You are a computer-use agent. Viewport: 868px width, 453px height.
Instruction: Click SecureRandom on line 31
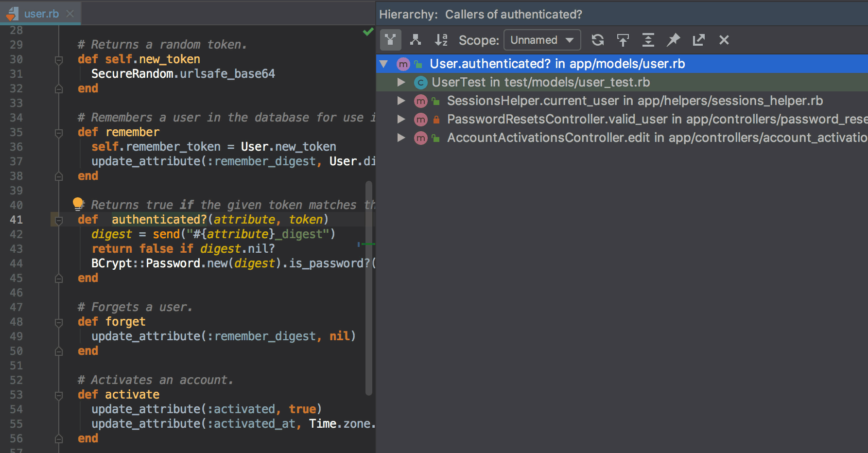coord(132,74)
